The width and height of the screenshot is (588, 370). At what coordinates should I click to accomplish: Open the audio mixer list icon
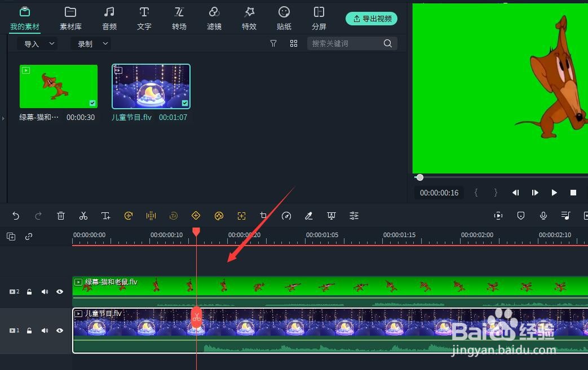coord(565,216)
